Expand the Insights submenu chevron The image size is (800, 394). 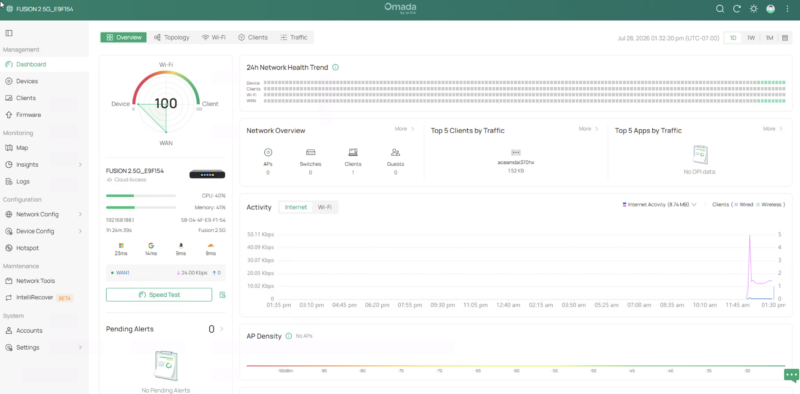(80, 165)
